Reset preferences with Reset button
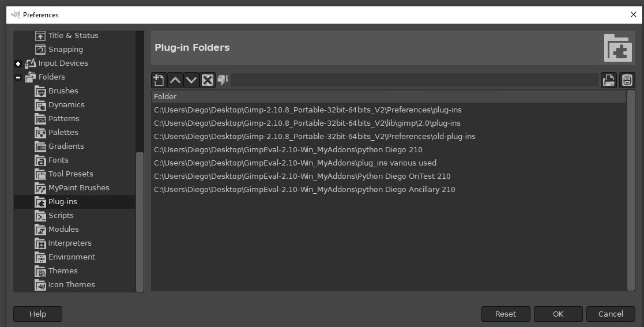This screenshot has height=327, width=644. (506, 314)
